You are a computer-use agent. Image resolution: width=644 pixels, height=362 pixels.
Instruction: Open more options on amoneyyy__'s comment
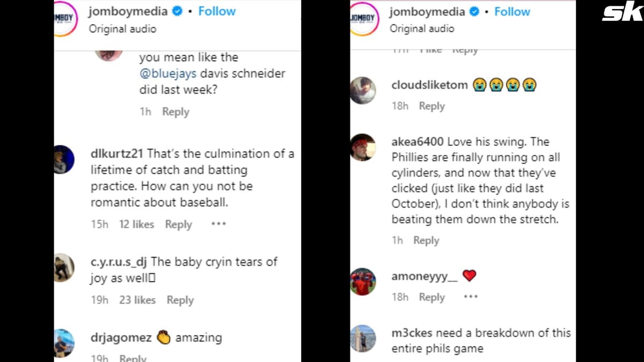[x=470, y=297]
